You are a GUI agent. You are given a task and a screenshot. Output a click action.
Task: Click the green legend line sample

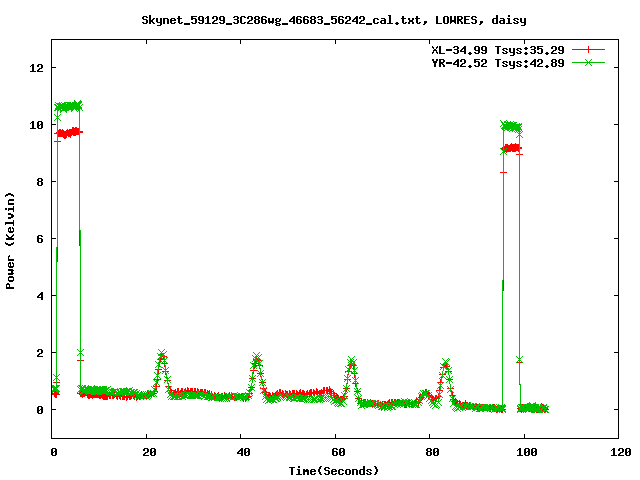click(x=588, y=62)
